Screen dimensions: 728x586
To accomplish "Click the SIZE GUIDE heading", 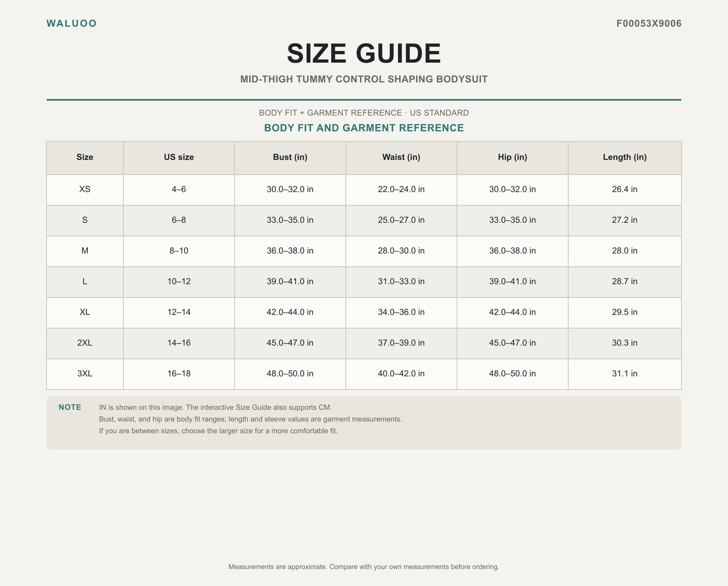I will tap(364, 53).
